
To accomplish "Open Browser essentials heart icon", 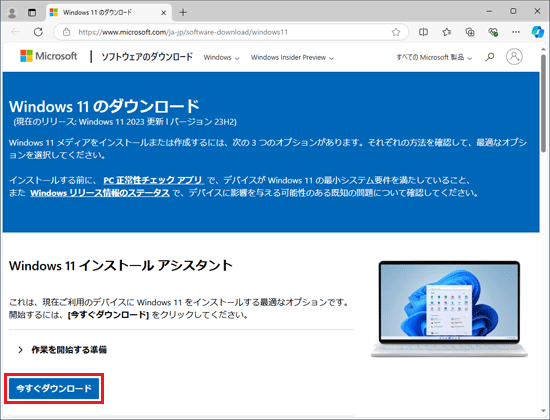I will click(493, 32).
